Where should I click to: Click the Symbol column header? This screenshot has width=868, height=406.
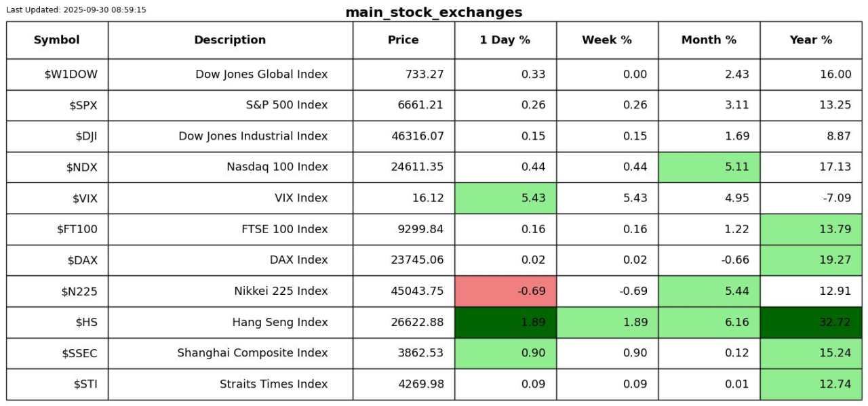click(57, 40)
